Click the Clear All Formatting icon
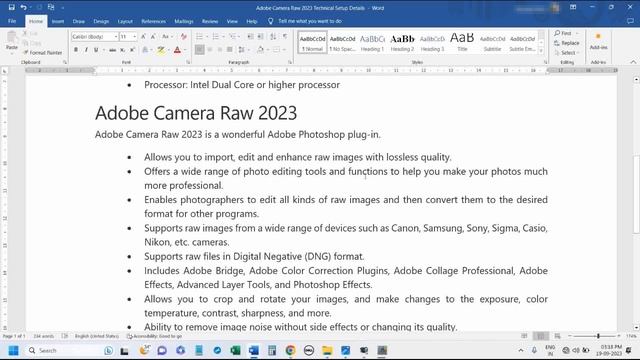This screenshot has width=640, height=360. [x=184, y=37]
